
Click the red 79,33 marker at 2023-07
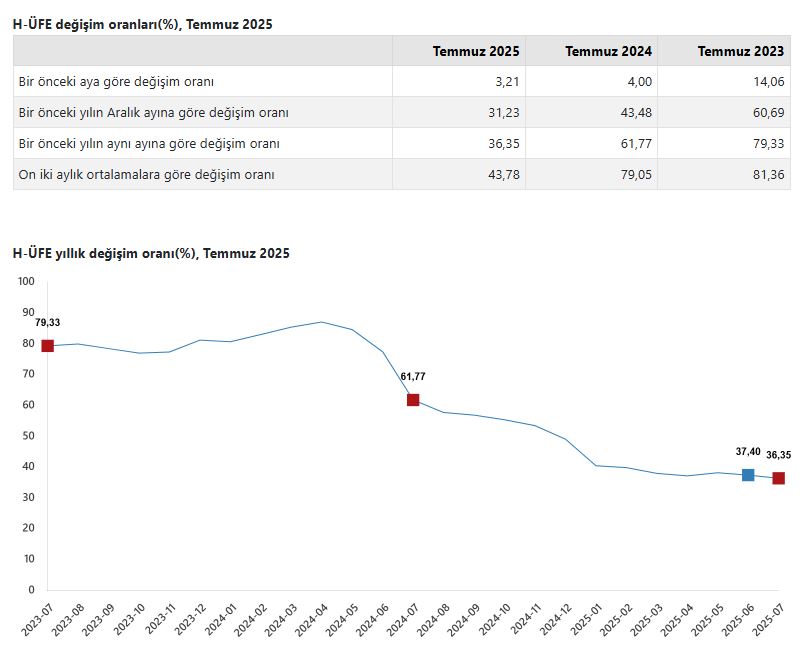[x=47, y=345]
